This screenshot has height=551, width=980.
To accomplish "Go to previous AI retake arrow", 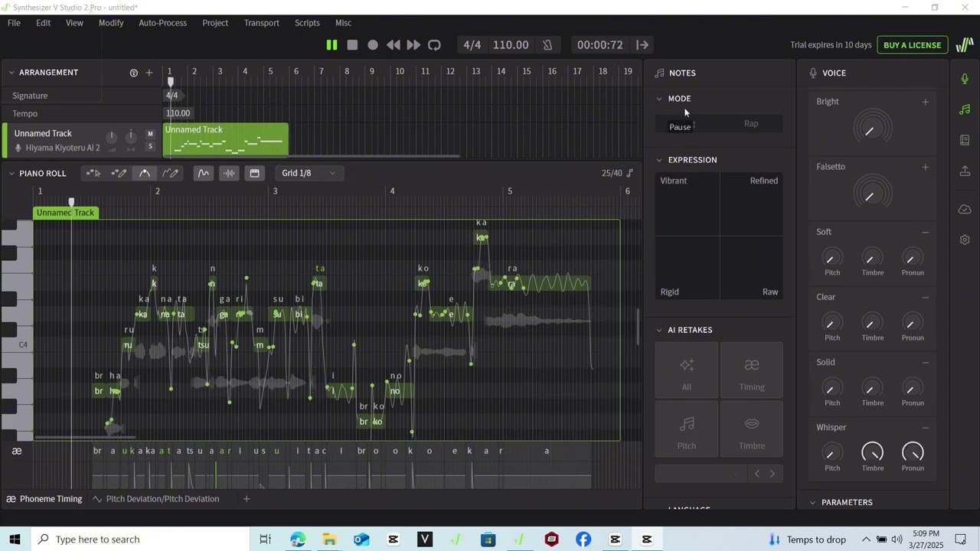I will tap(757, 474).
